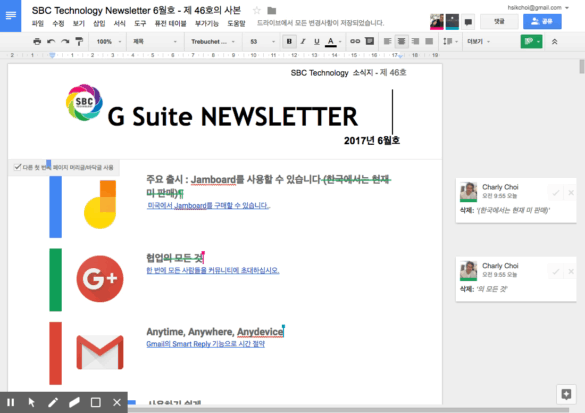
Task: Insert a comment from the toolbar
Action: tap(369, 41)
